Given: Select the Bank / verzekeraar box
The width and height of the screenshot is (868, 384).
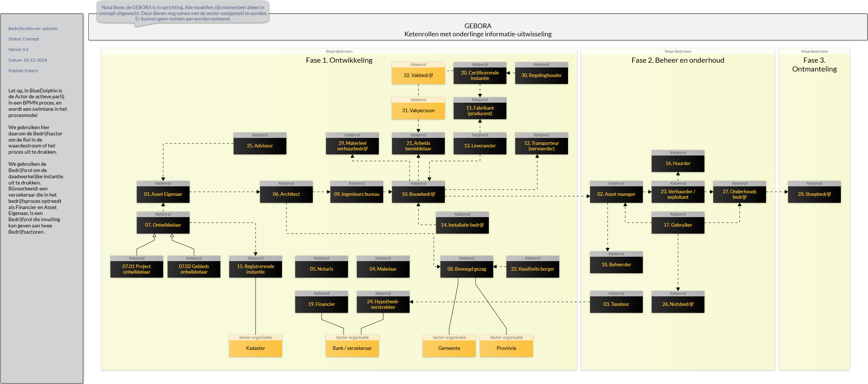Looking at the screenshot, I should 352,346.
